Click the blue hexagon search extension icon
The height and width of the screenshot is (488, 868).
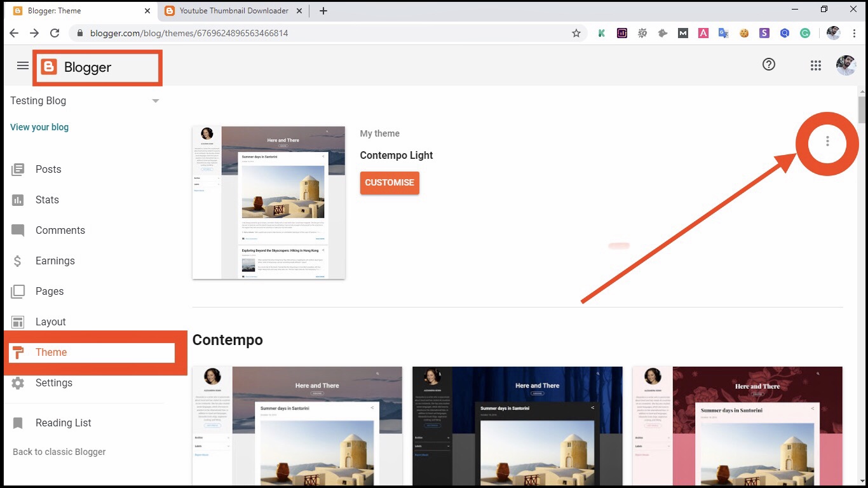pos(785,33)
